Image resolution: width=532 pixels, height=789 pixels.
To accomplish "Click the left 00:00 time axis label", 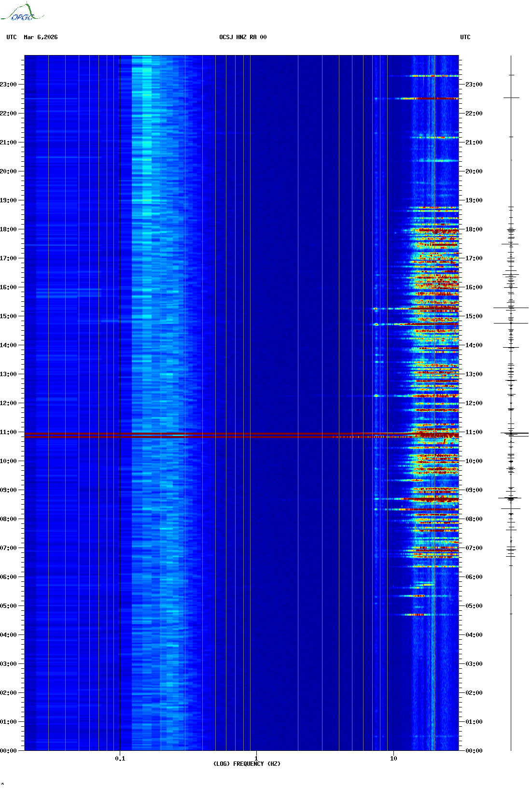I will [x=8, y=751].
